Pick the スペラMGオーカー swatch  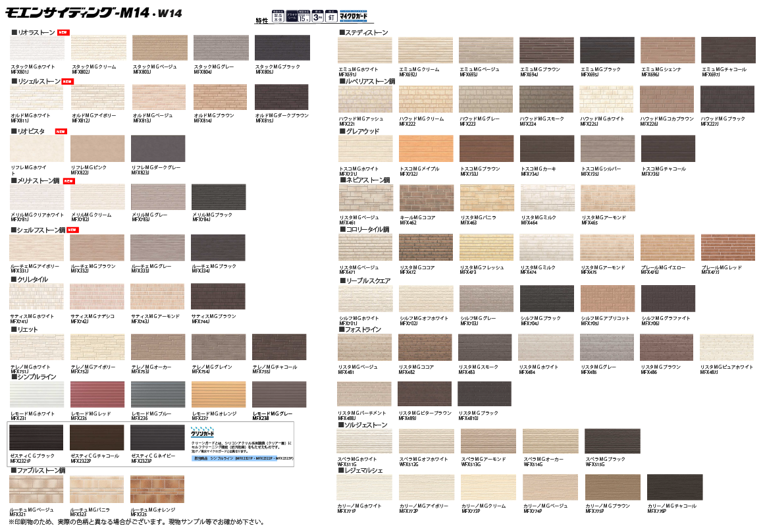click(550, 441)
